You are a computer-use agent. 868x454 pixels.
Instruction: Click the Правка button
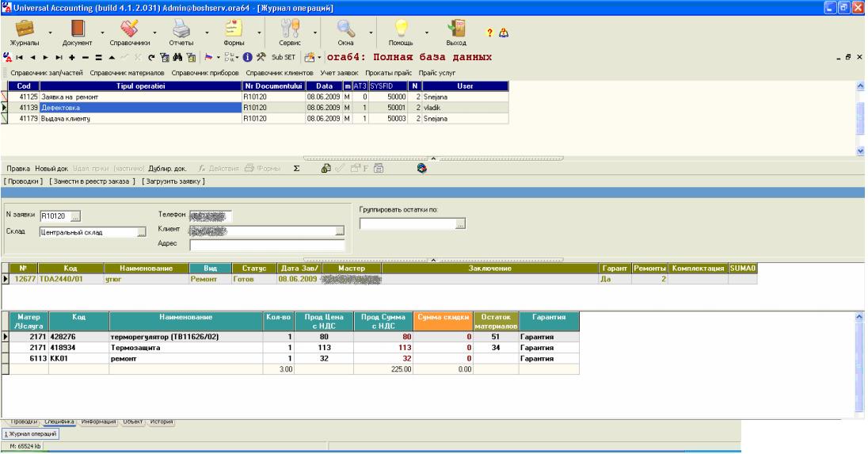18,168
